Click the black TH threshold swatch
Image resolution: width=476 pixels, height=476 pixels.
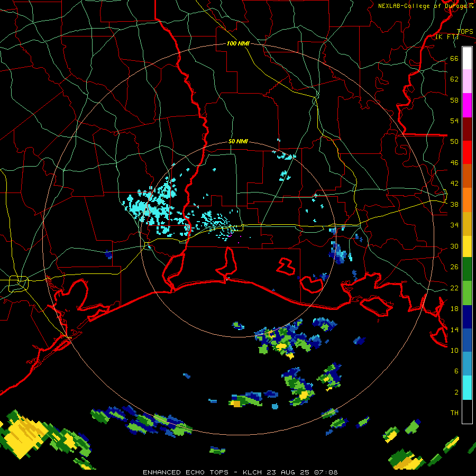pos(467,411)
